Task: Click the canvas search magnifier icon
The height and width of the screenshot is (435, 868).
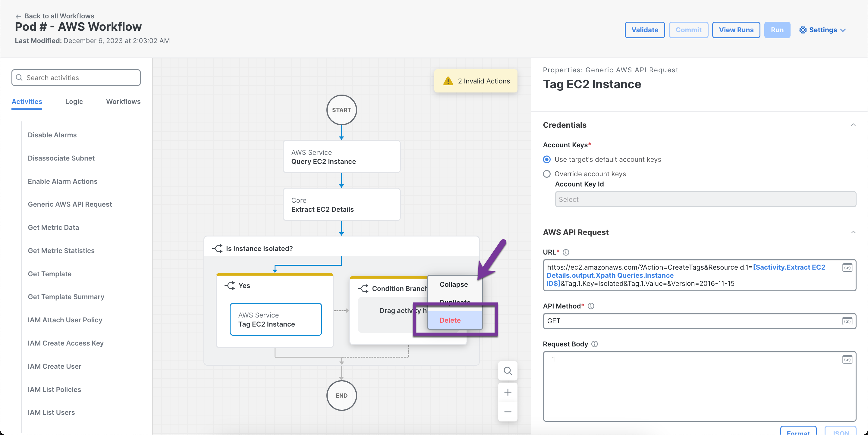Action: pyautogui.click(x=508, y=371)
